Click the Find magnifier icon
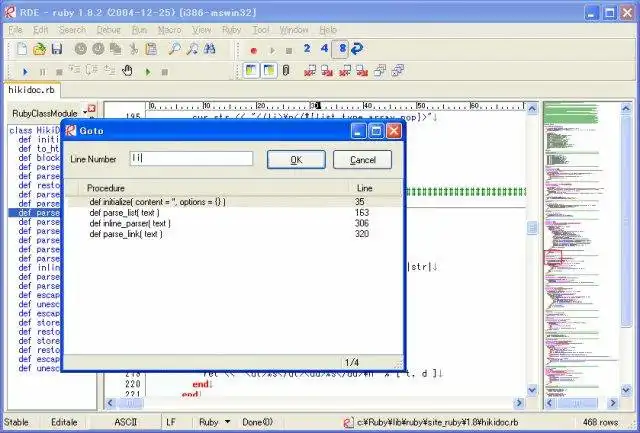640x433 pixels. 174,49
